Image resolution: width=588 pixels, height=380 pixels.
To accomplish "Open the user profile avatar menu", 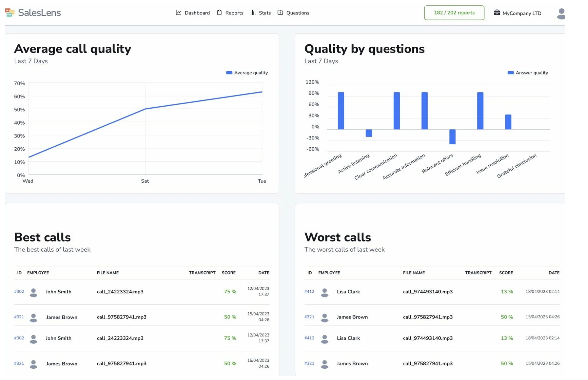I will pyautogui.click(x=562, y=13).
